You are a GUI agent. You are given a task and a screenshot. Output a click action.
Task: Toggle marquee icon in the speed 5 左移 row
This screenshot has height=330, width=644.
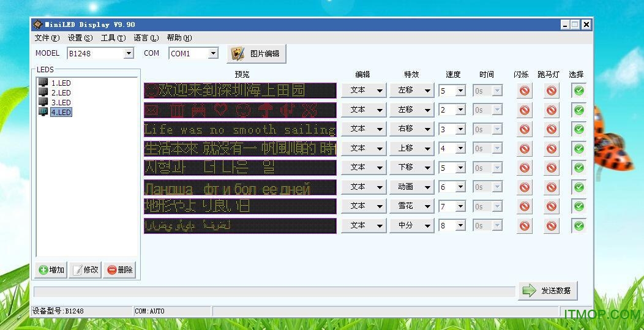point(551,91)
